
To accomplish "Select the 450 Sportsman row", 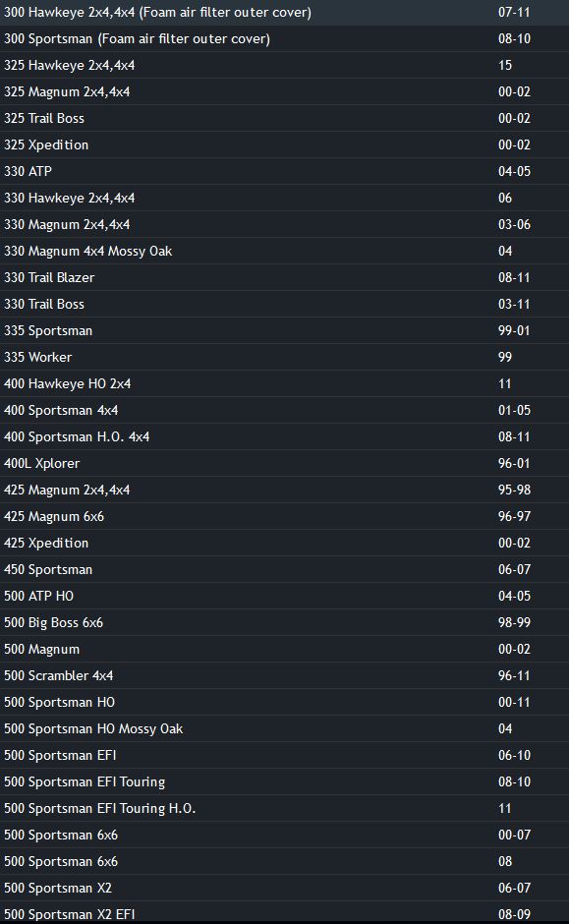I will 285,569.
